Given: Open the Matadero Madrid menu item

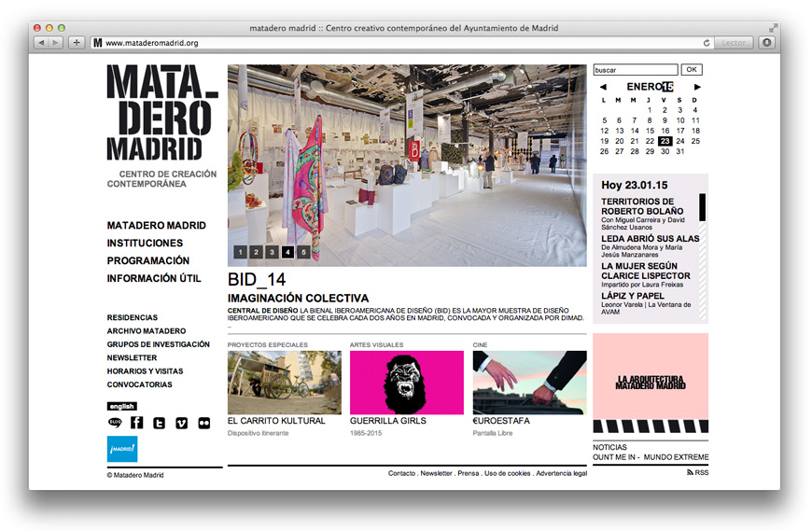Looking at the screenshot, I should [157, 226].
